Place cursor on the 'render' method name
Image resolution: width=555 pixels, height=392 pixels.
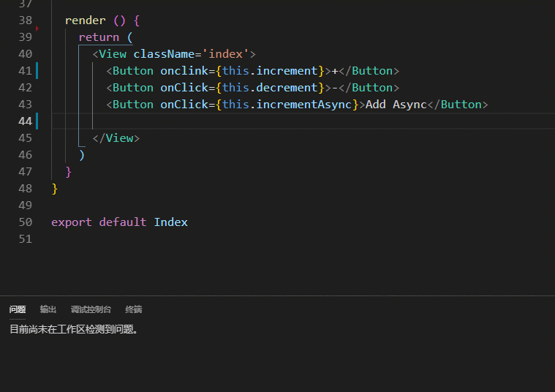click(86, 20)
